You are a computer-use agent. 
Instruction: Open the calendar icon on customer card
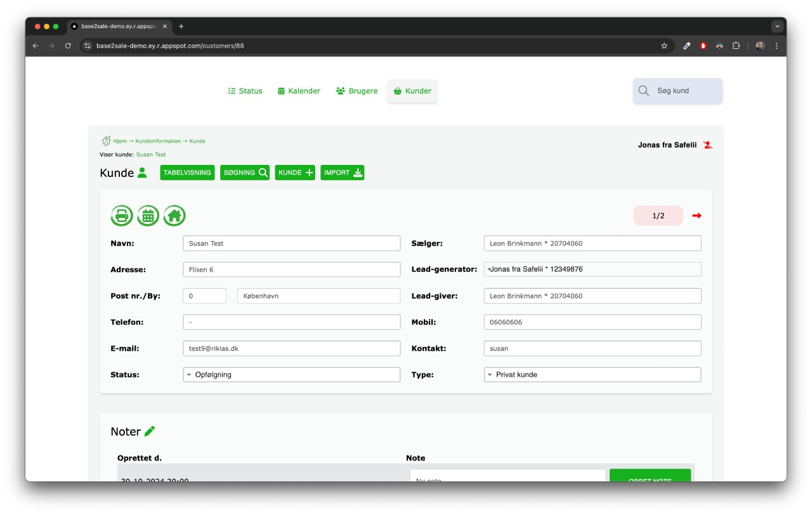coord(148,216)
